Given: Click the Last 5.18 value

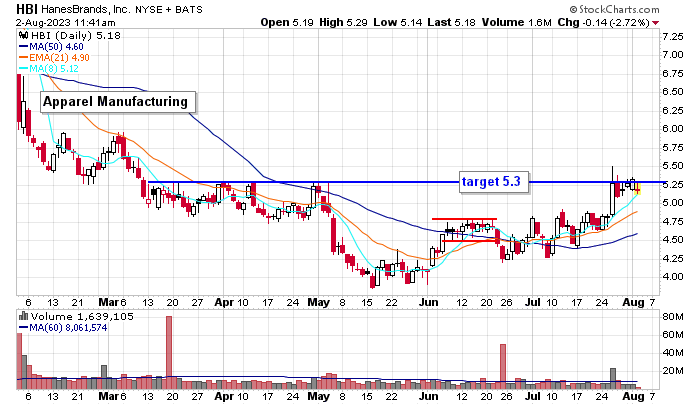Looking at the screenshot, I should point(451,22).
